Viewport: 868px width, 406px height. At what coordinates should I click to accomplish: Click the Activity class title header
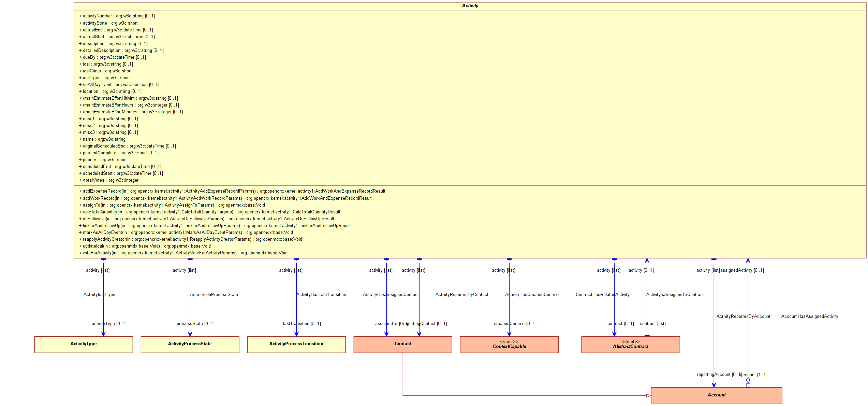tap(470, 6)
